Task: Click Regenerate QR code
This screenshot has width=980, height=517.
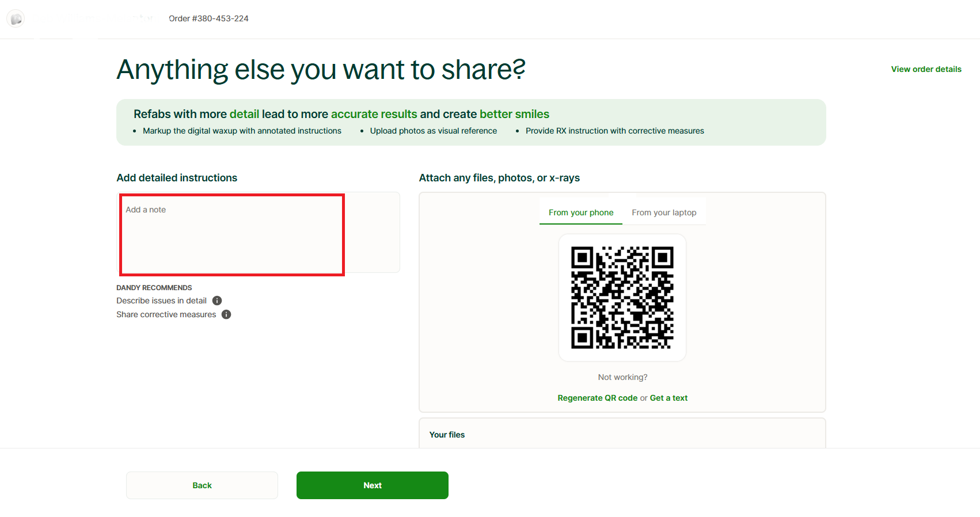Action: tap(597, 397)
